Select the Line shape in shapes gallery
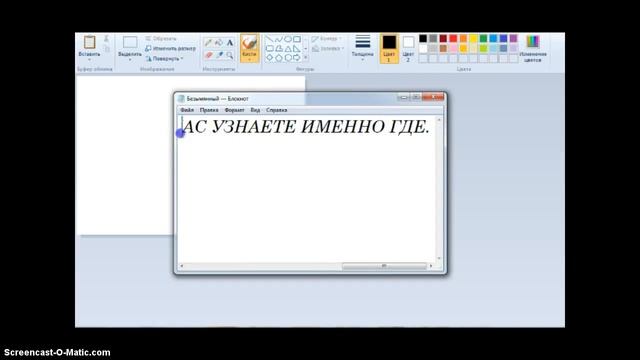The height and width of the screenshot is (360, 640). tap(269, 39)
